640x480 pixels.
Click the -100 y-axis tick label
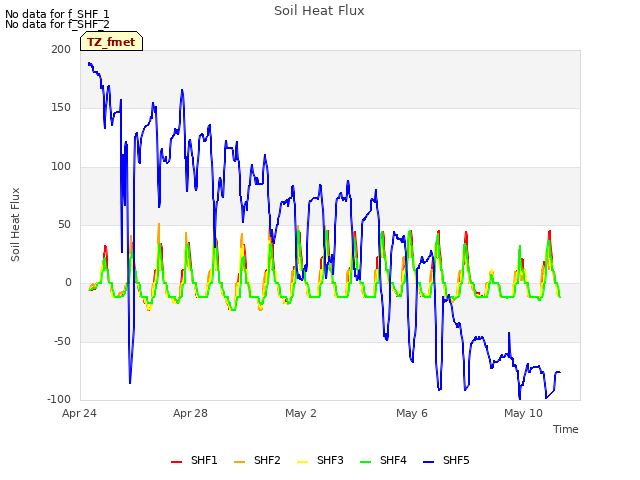59,399
